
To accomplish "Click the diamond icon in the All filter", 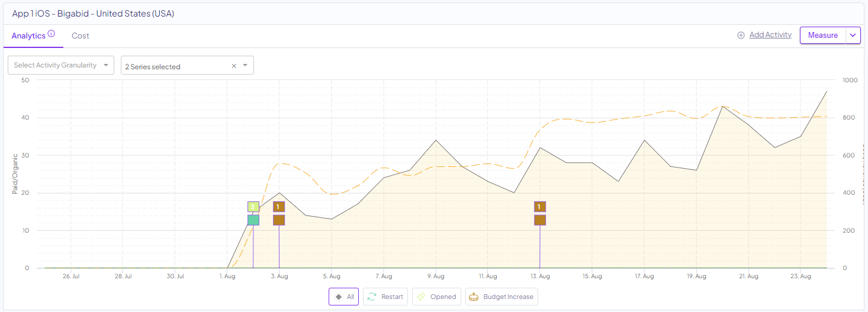I will pyautogui.click(x=338, y=297).
